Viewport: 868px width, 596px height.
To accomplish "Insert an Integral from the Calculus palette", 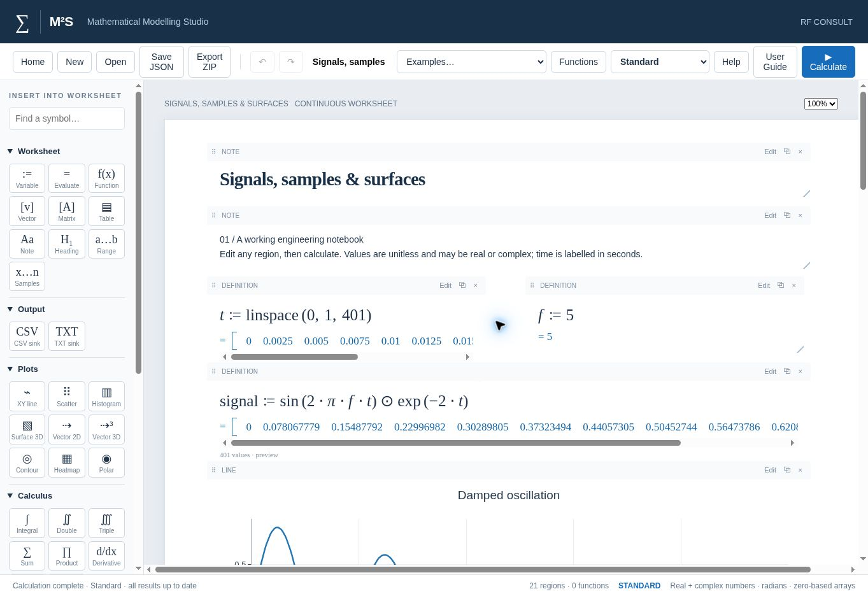I will tap(27, 523).
